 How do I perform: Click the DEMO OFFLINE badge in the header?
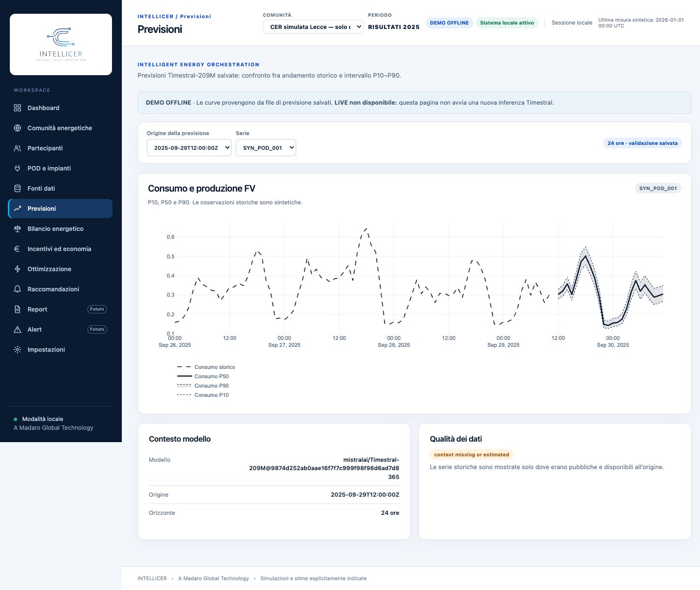coord(449,23)
